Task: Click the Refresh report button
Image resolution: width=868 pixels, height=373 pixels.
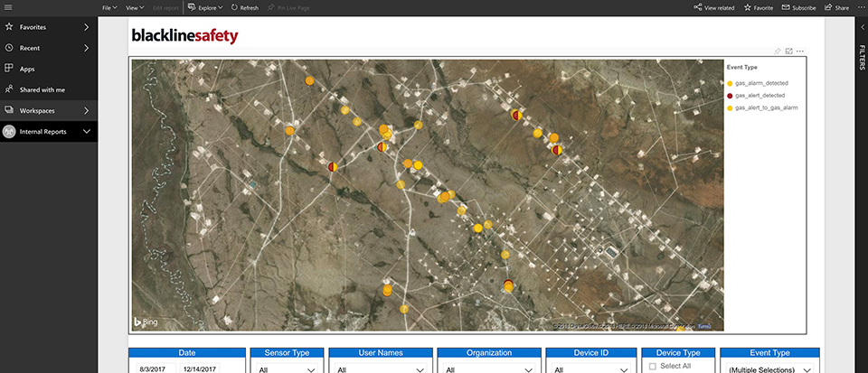Action: 244,7
